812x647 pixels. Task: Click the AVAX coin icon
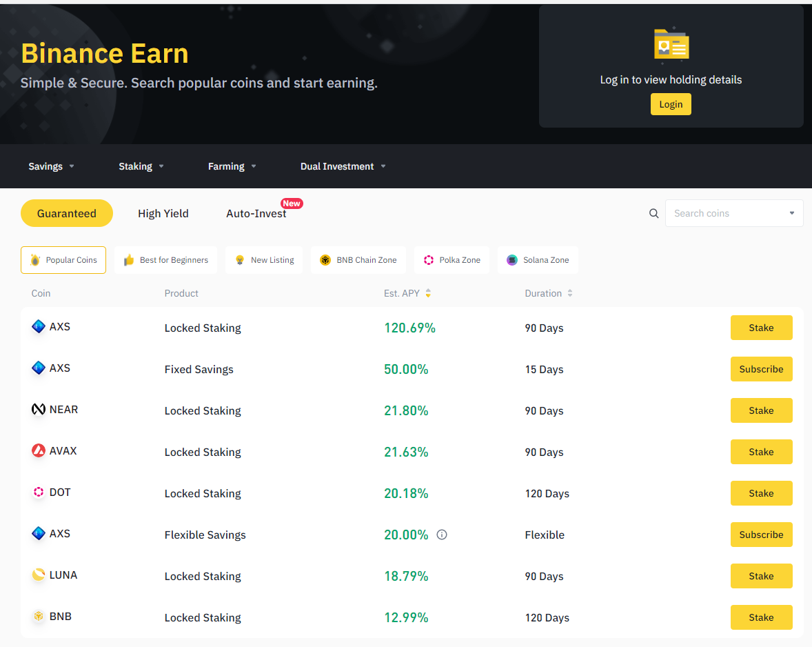point(39,450)
